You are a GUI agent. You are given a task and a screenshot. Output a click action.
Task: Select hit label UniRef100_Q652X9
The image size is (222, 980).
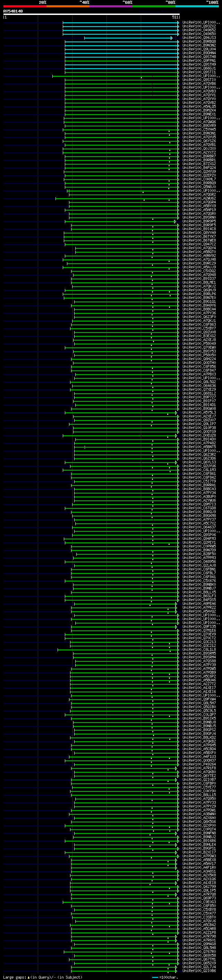tap(199, 963)
